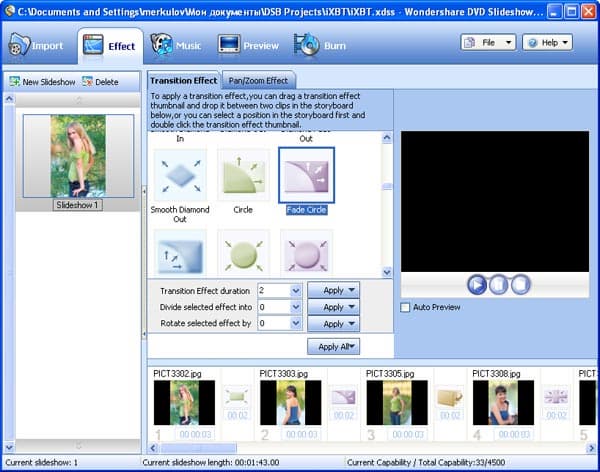This screenshot has width=600, height=472.
Task: Click effects list scrollbar thumb
Action: 387,186
